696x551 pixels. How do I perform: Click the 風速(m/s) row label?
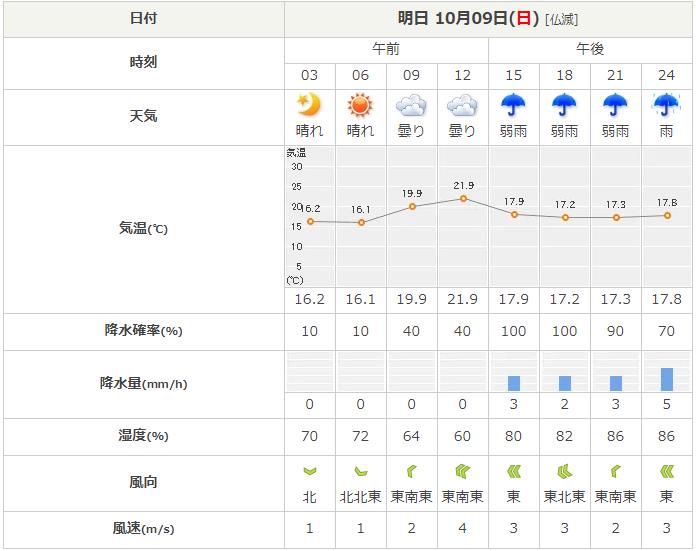point(143,528)
